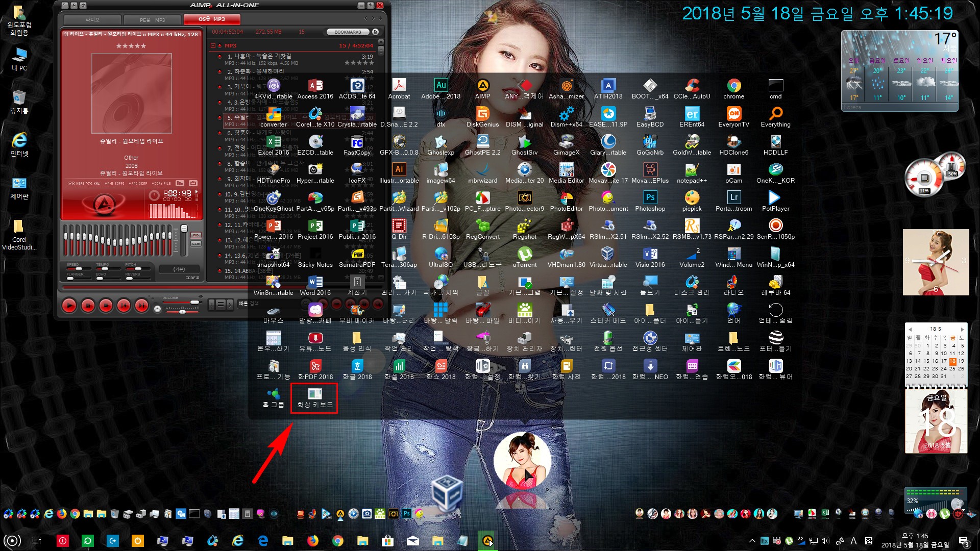
Task: Launch Lightroom Portable icon
Action: 733,202
